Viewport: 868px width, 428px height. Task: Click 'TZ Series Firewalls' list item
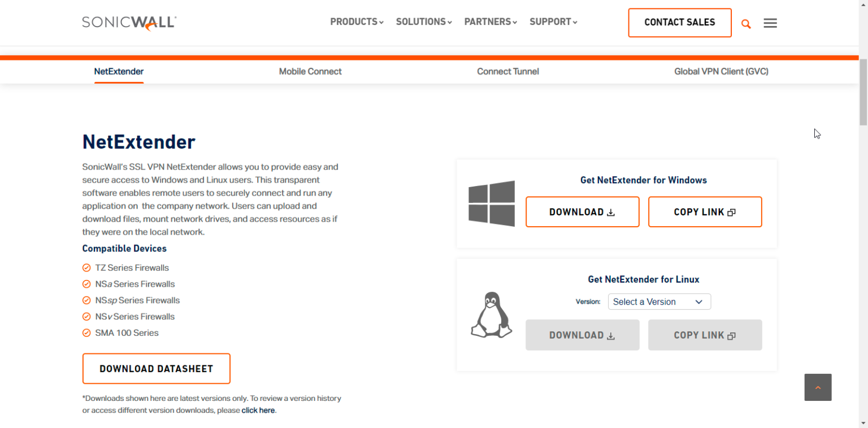pyautogui.click(x=132, y=267)
